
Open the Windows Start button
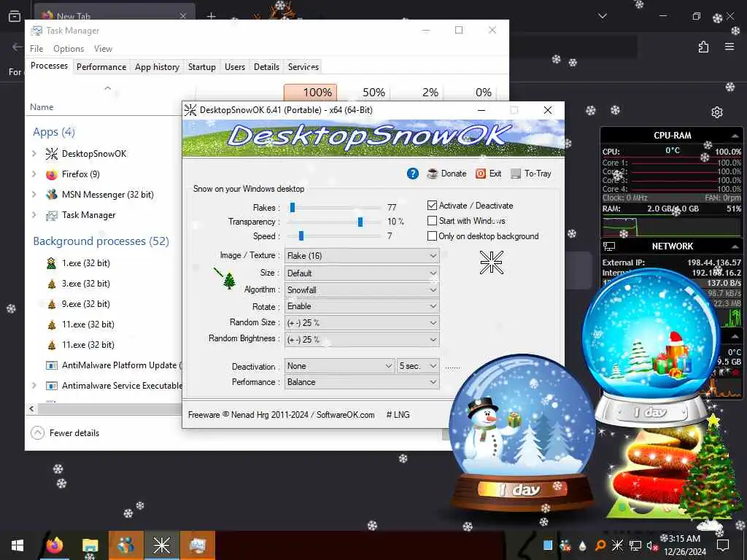(x=18, y=545)
